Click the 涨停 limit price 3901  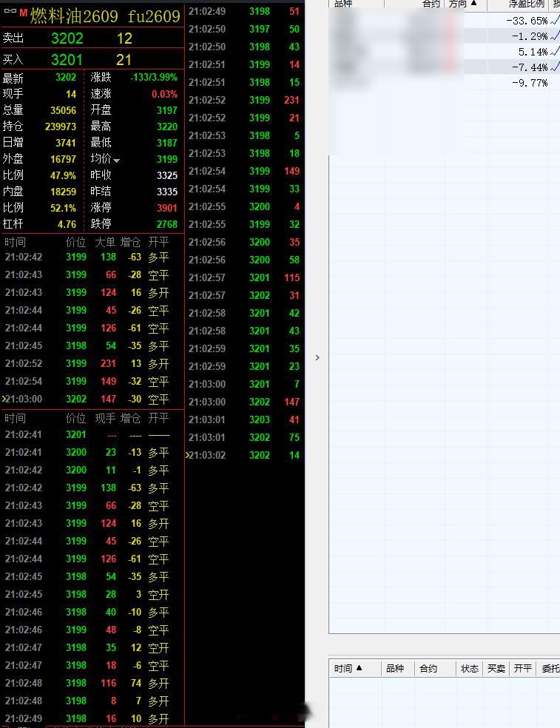pos(166,208)
